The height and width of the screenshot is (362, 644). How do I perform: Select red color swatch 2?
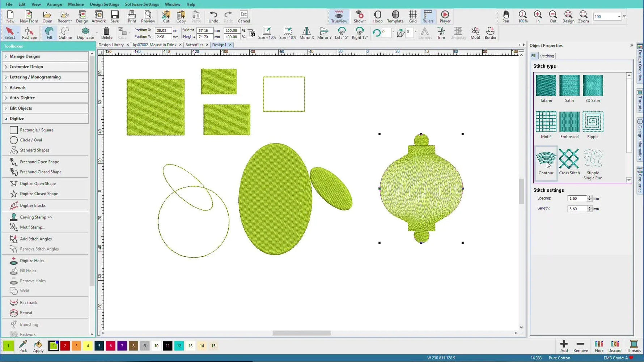(x=65, y=346)
